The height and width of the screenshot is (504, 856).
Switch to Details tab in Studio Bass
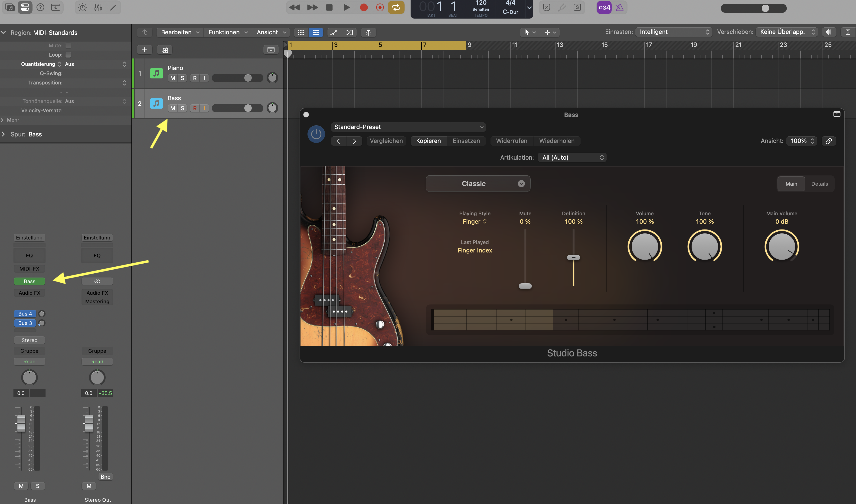820,184
